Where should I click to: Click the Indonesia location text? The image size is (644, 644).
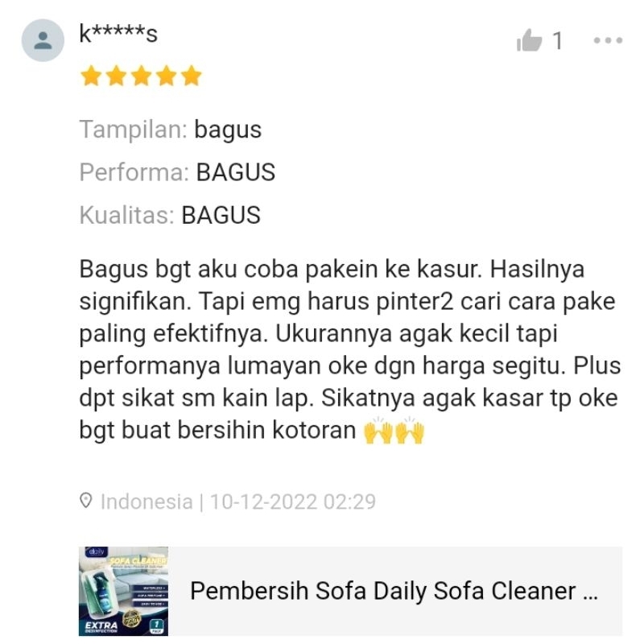point(147,502)
